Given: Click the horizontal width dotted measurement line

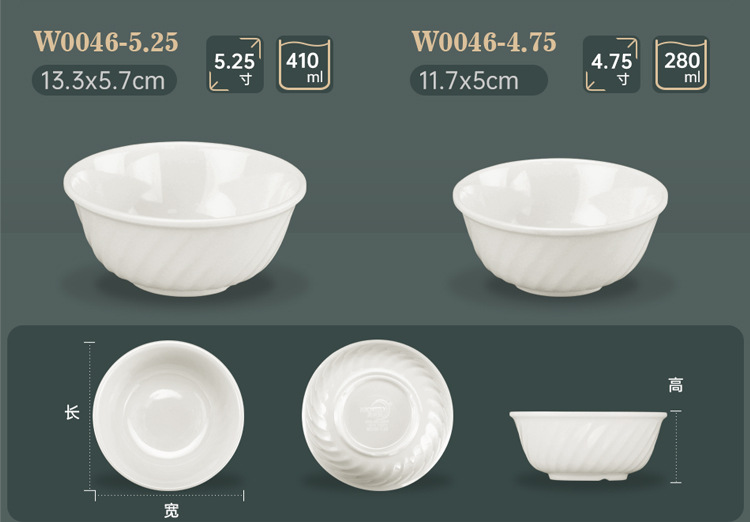Looking at the screenshot, I should pos(170,495).
